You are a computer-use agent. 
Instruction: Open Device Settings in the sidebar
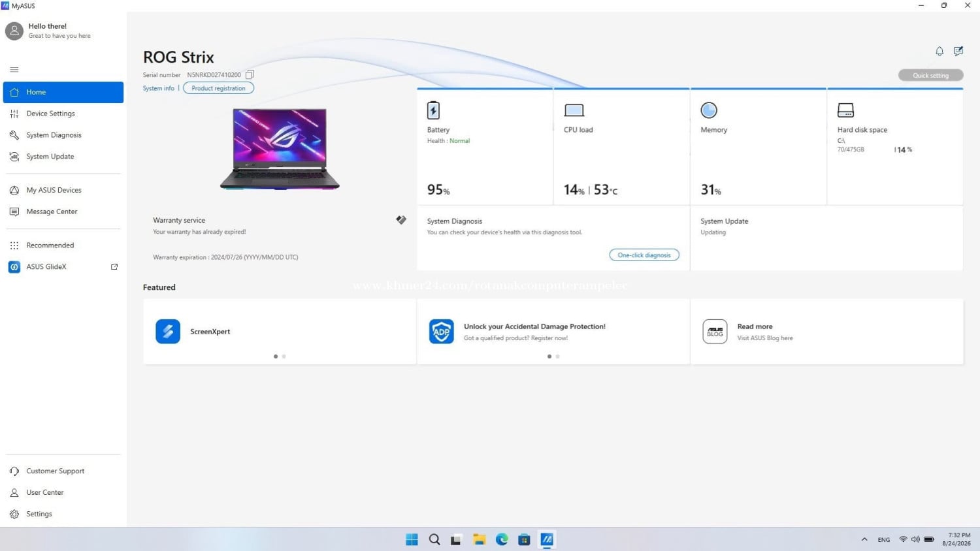click(63, 114)
